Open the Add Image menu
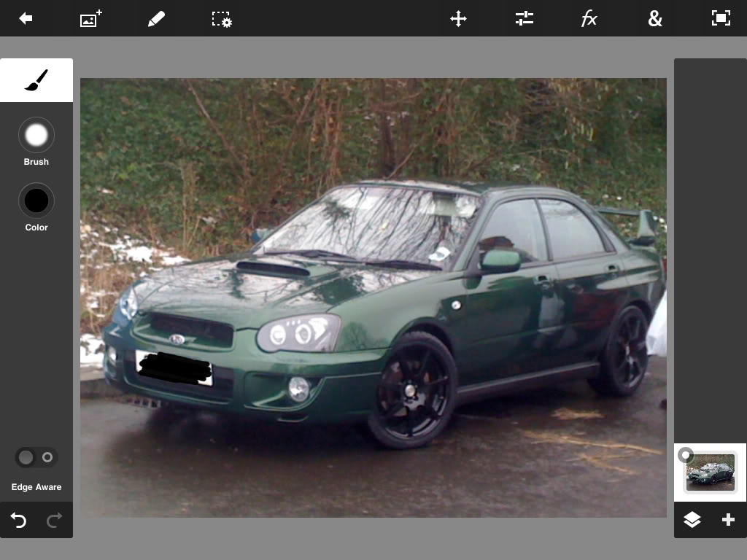 point(90,19)
